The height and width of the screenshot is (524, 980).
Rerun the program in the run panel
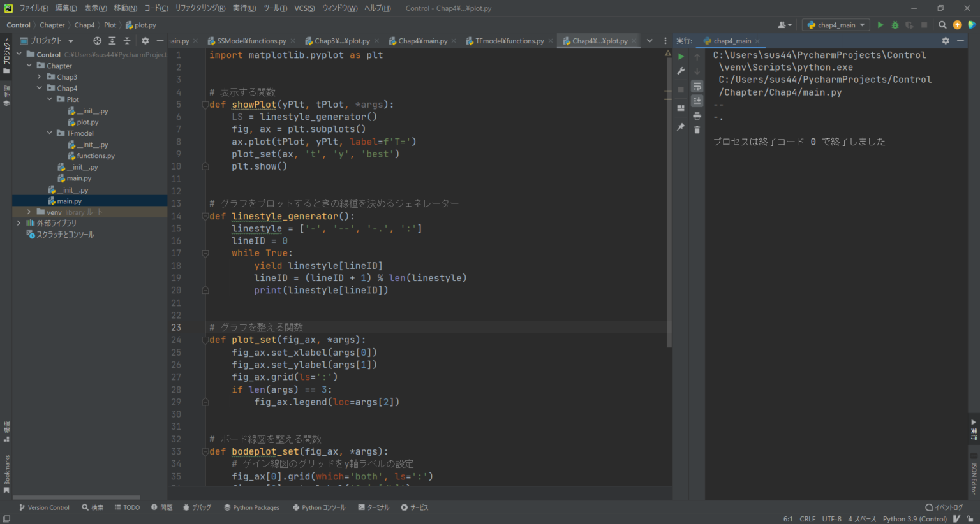point(681,56)
